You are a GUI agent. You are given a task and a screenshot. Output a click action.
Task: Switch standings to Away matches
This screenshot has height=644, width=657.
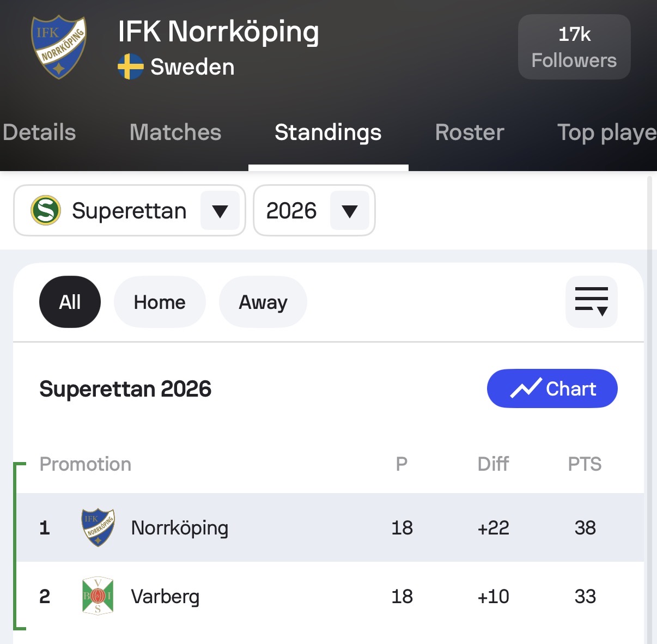coord(263,302)
